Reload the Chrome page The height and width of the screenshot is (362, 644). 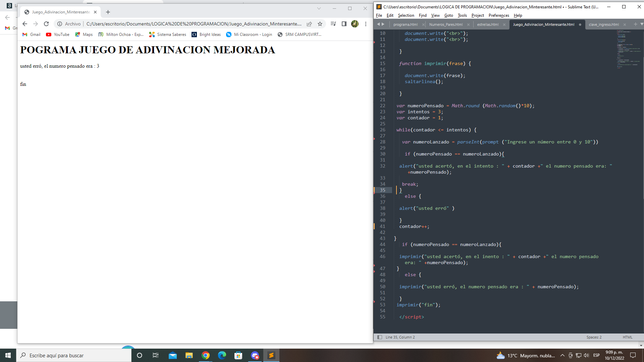pos(46,24)
